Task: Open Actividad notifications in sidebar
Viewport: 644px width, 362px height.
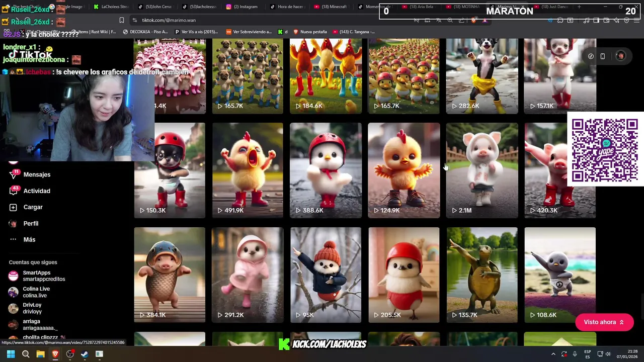Action: pyautogui.click(x=30, y=191)
